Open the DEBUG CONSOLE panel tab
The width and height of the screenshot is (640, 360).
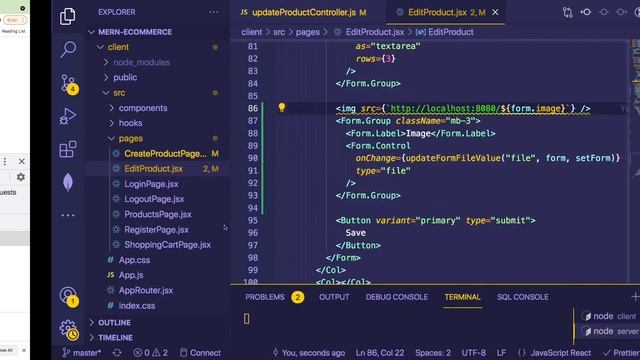tap(396, 297)
